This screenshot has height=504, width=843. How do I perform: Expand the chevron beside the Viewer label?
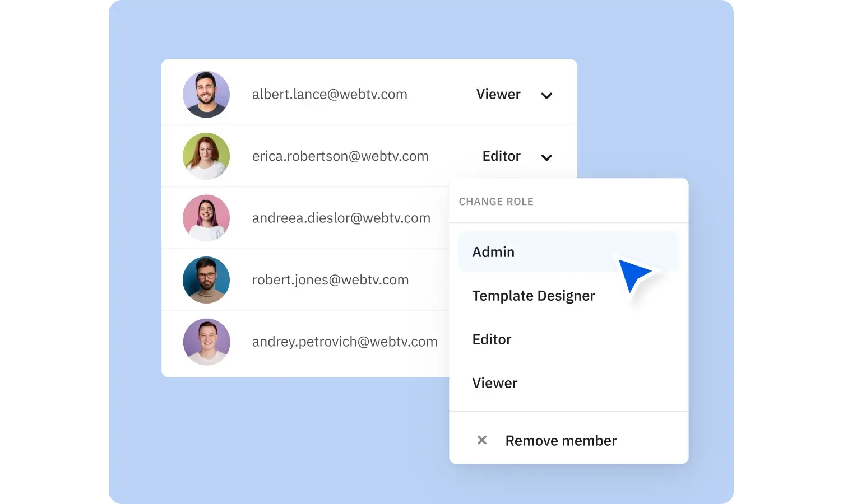546,95
